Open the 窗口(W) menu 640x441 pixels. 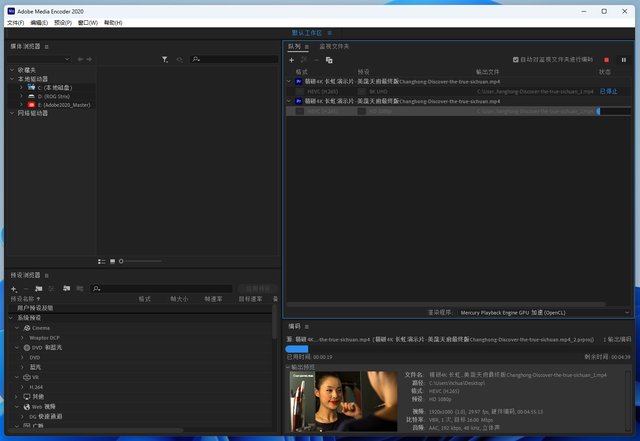tap(88, 23)
